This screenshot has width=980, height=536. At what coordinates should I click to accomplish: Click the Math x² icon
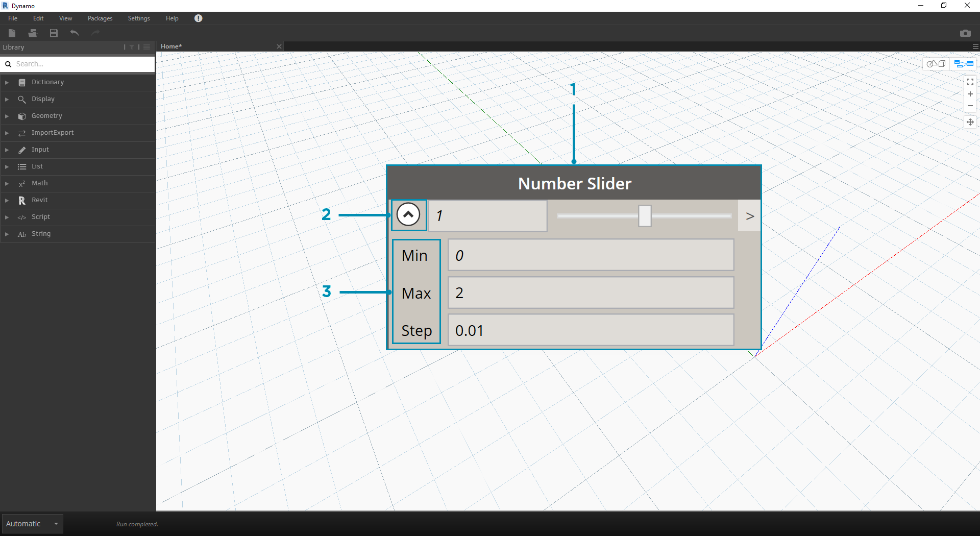[22, 183]
